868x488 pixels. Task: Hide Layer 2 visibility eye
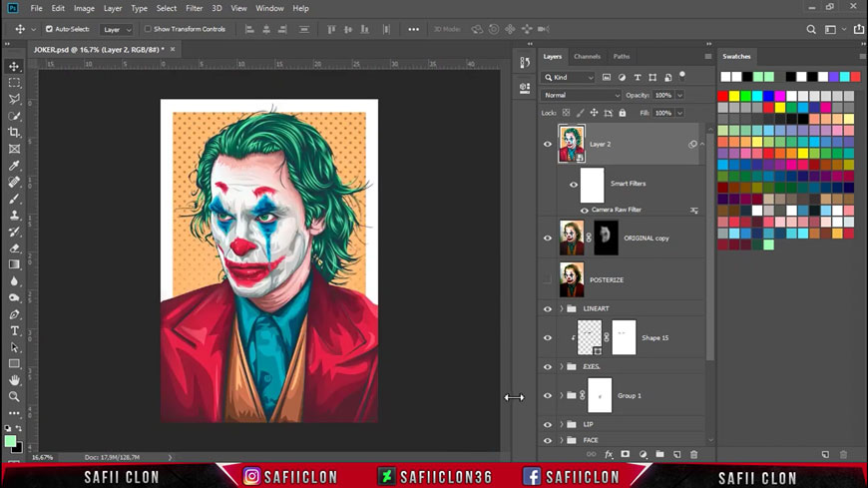point(548,144)
